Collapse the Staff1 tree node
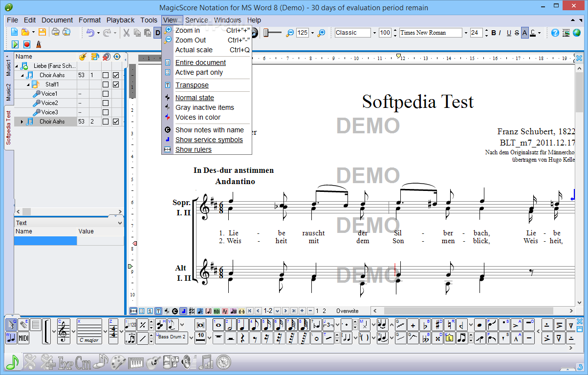The width and height of the screenshot is (588, 375). coord(28,84)
